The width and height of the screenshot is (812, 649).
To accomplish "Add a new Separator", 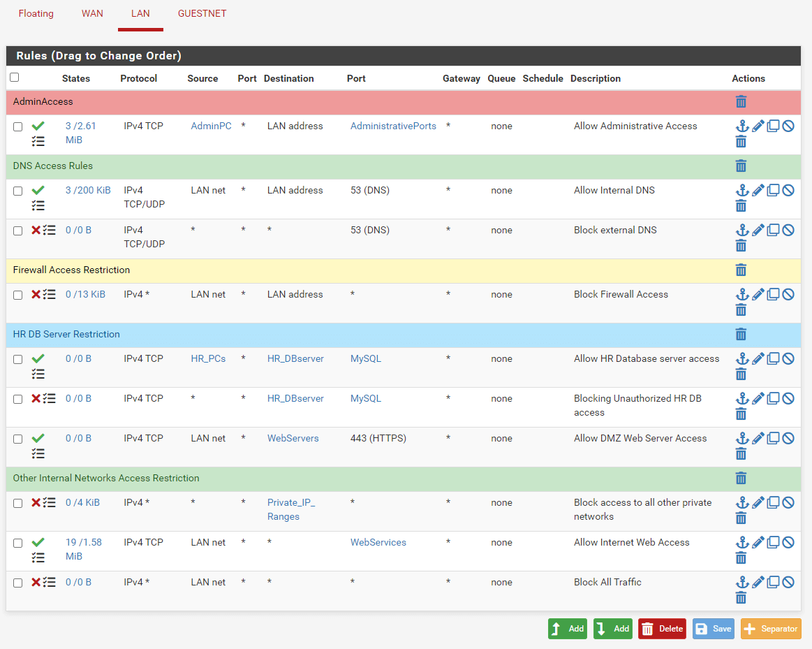I will click(x=771, y=629).
